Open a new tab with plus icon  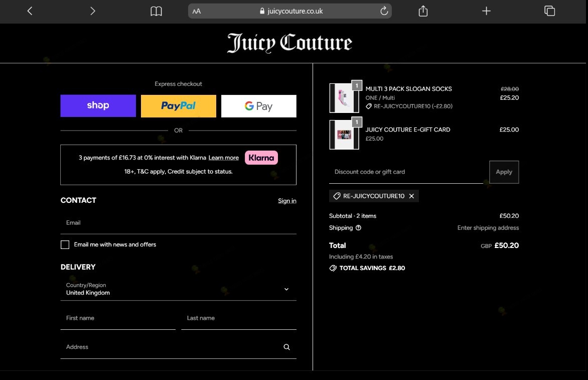(486, 11)
